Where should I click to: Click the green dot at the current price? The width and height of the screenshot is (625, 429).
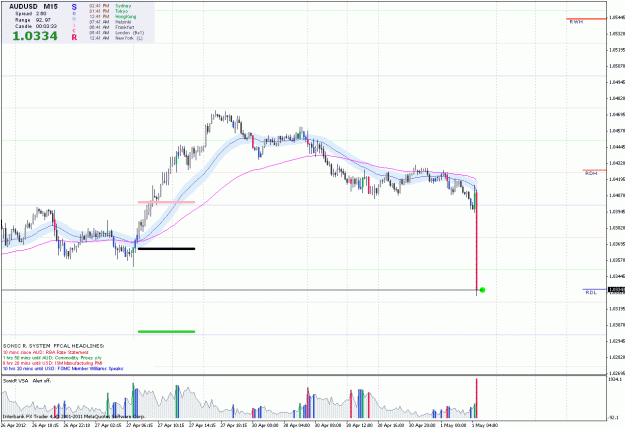482,290
